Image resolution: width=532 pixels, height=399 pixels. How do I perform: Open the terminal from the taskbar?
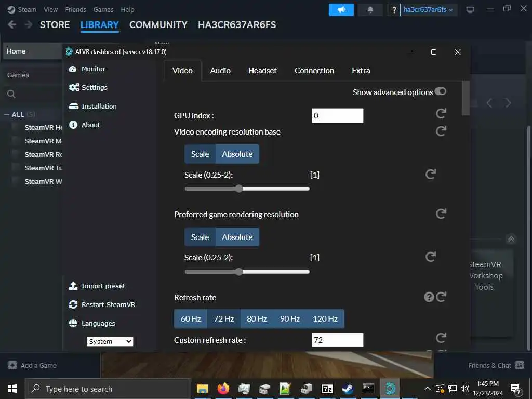(368, 389)
